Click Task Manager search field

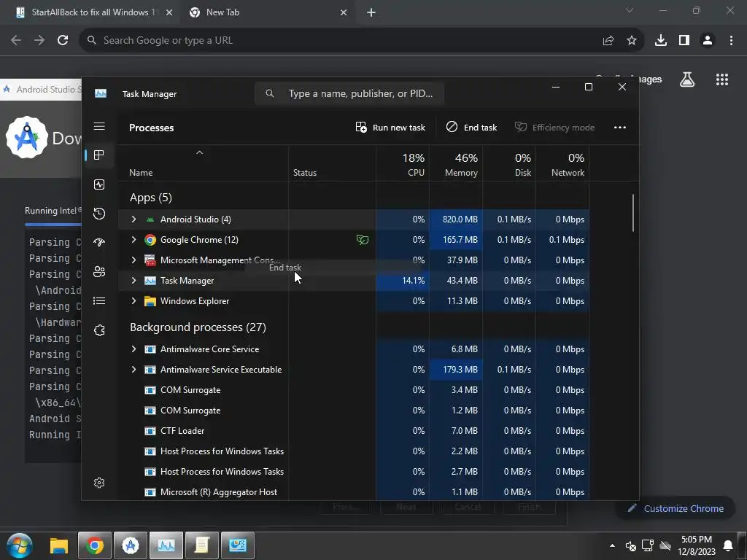coord(349,93)
